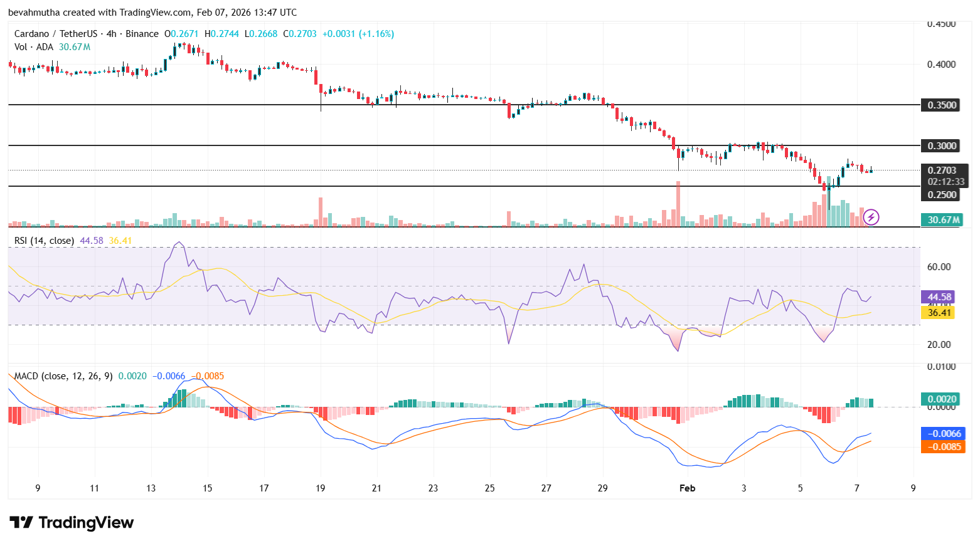Screen dimensions: 980x546
Task: Click the green 0.0020 MACD value label
Action: coord(942,399)
